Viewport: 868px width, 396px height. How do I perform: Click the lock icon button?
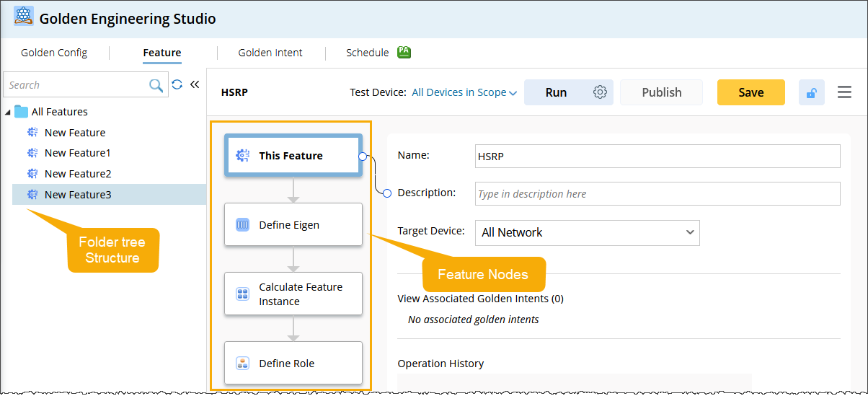811,92
